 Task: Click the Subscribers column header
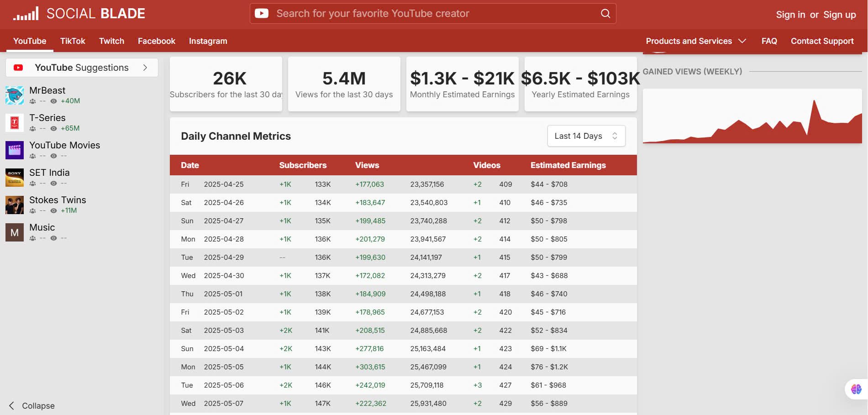[x=303, y=165]
